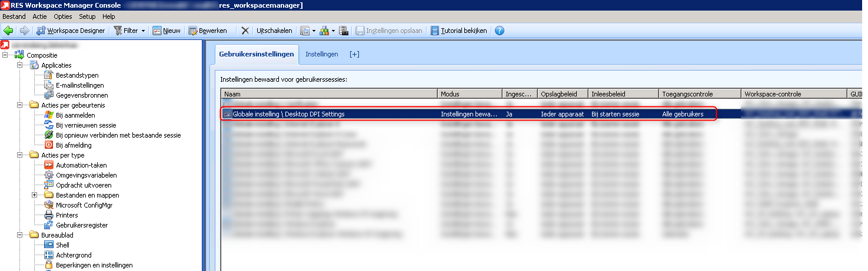Viewport: 868px width, 271px height.
Task: Collapse the Acties per gebeurtenis node
Action: [19, 105]
